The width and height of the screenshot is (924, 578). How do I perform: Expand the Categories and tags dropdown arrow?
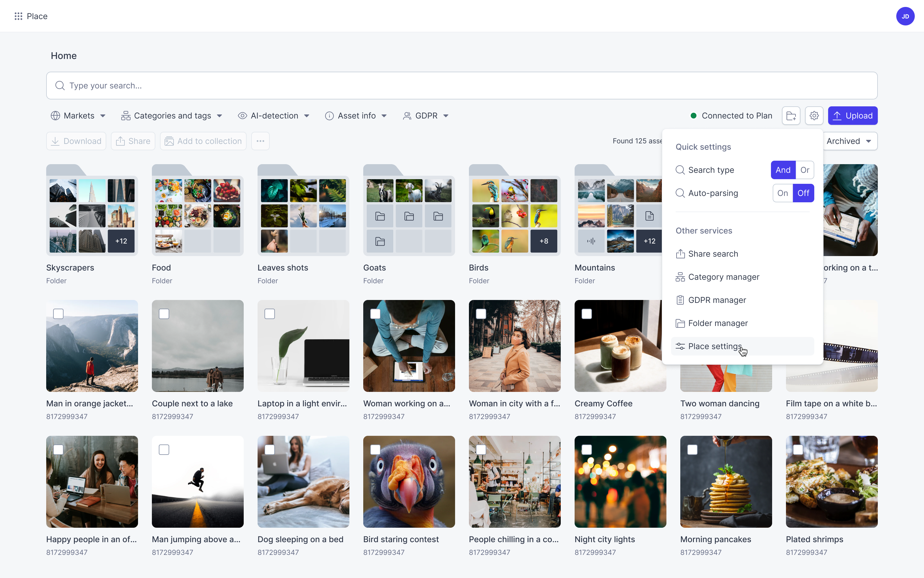pos(219,116)
